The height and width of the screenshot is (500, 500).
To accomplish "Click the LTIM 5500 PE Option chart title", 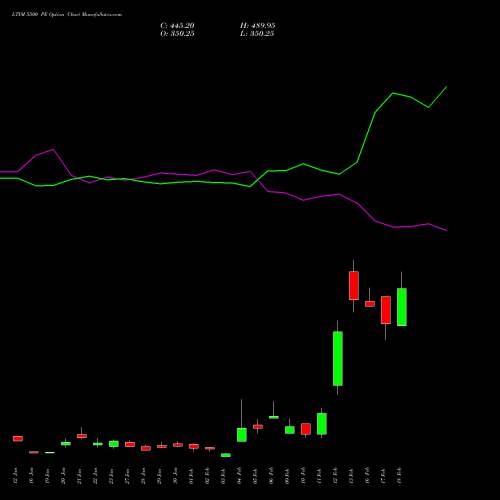I will (x=67, y=15).
